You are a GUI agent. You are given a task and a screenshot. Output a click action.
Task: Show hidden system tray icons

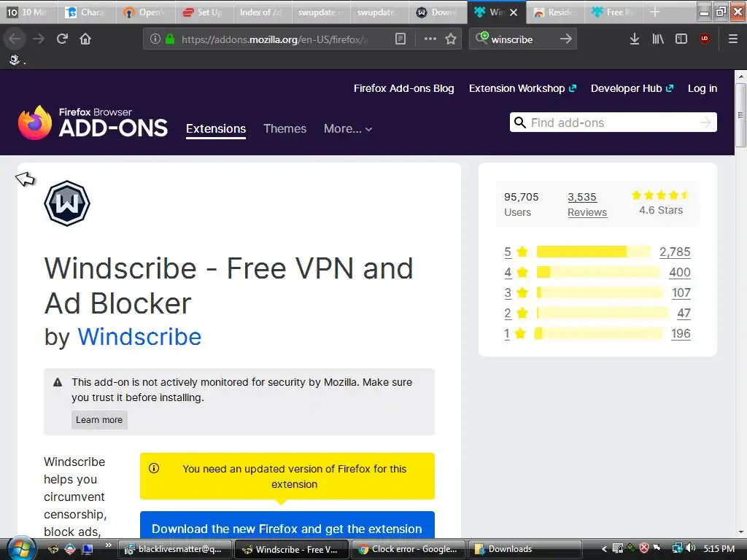coord(603,548)
